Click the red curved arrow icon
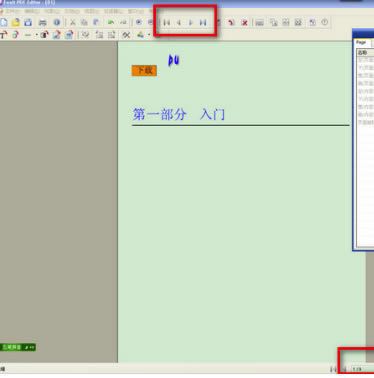The width and height of the screenshot is (374, 378). click(231, 23)
